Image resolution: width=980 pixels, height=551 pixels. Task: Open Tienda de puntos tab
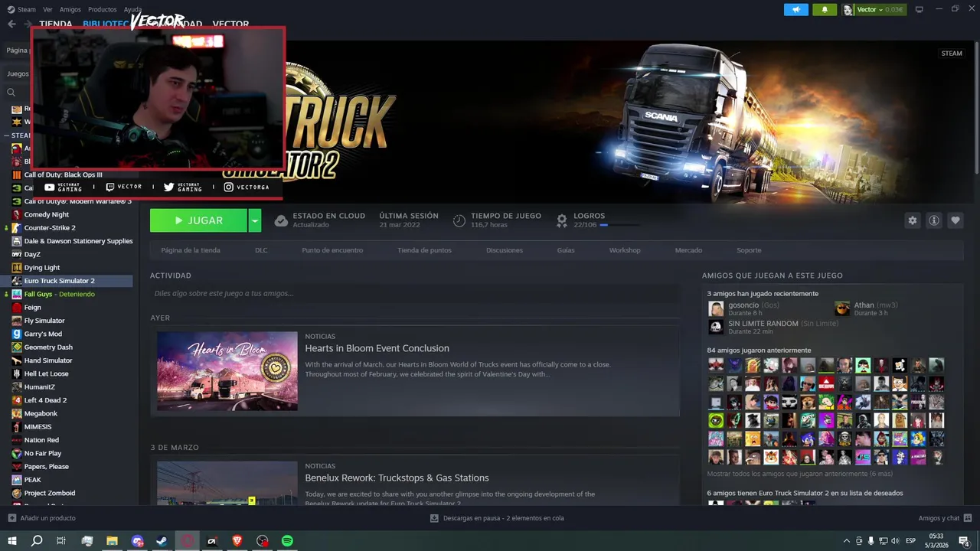tap(424, 250)
